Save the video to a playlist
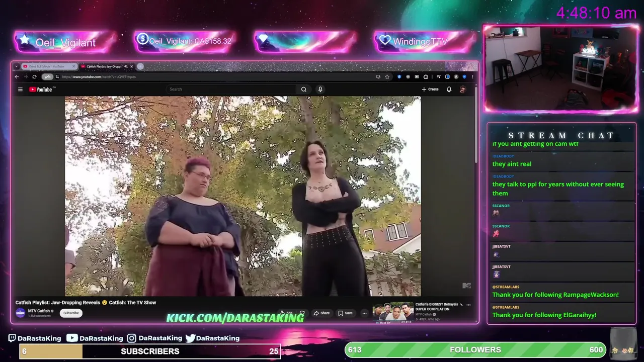This screenshot has height=362, width=644. (x=345, y=313)
